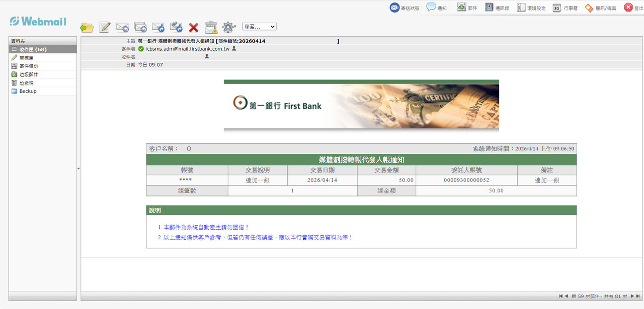644x309 pixels.
Task: Click the 委託人帳號 column header
Action: pos(466,170)
